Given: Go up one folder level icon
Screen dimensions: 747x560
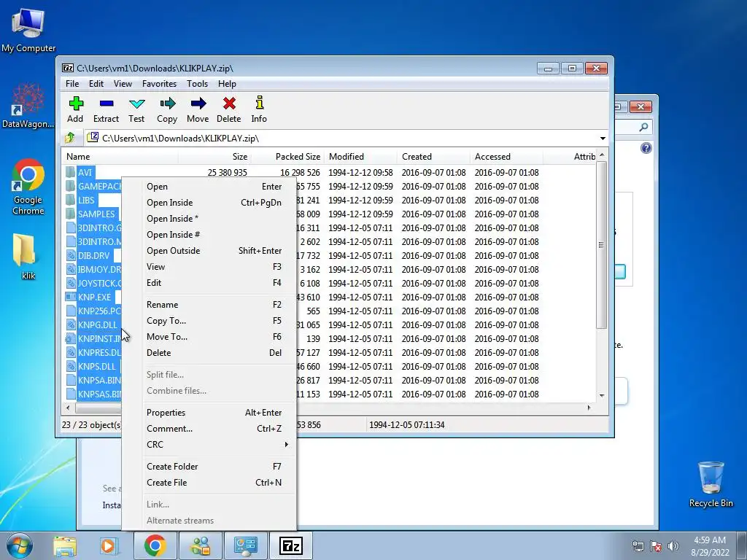Looking at the screenshot, I should pyautogui.click(x=70, y=138).
